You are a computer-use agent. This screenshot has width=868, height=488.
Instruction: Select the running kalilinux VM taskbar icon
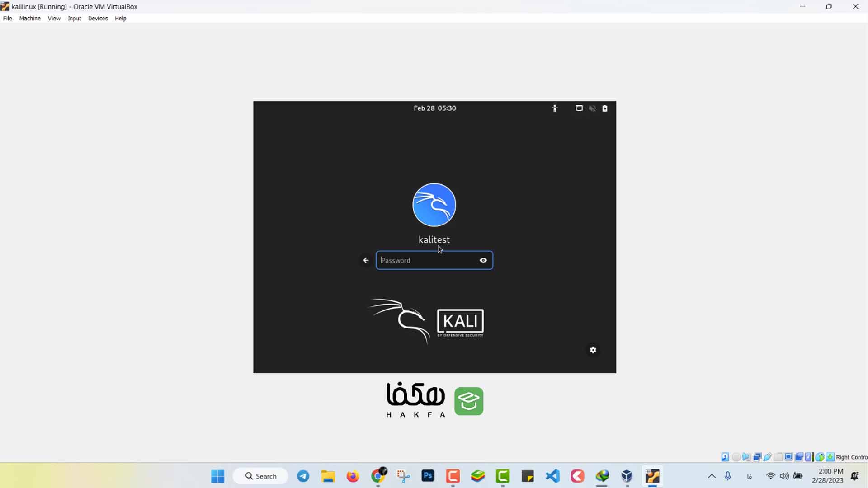tap(652, 476)
